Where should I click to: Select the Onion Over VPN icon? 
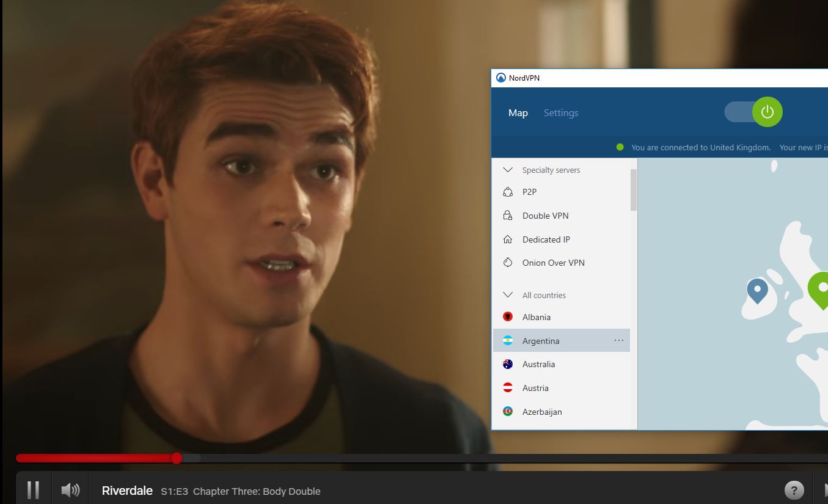point(508,263)
